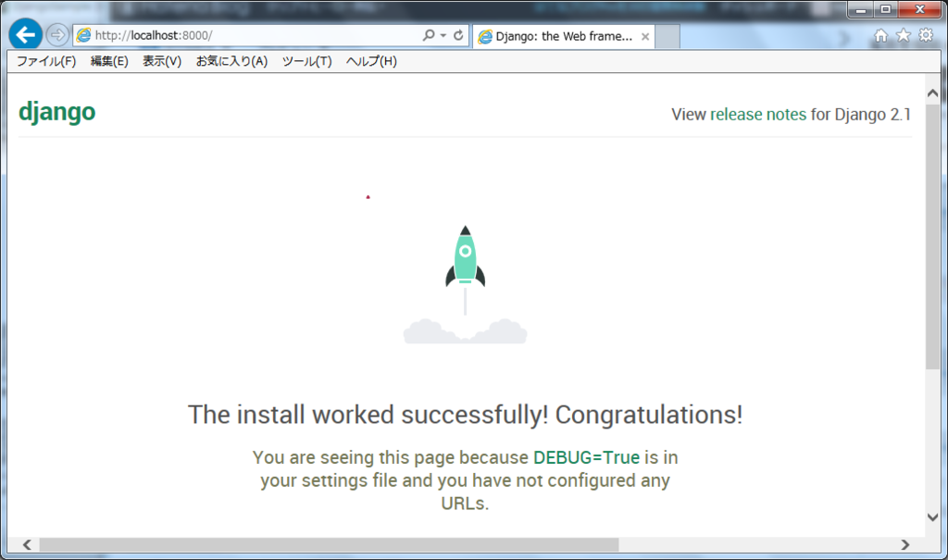
Task: Click the search magnifier icon in address bar
Action: (x=429, y=35)
